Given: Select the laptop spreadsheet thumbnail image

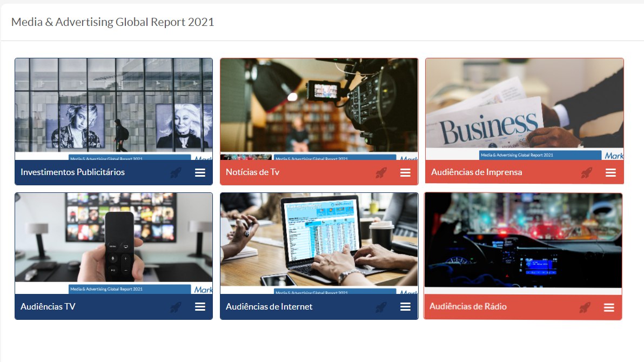Looking at the screenshot, I should click(319, 242).
